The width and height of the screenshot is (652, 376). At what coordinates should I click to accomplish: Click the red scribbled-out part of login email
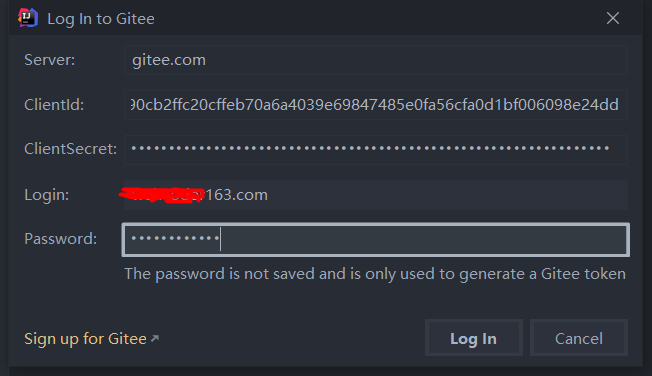pos(162,195)
